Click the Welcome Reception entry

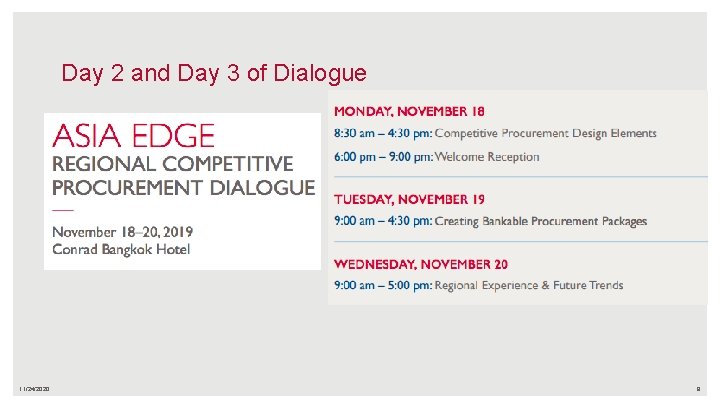pyautogui.click(x=487, y=157)
